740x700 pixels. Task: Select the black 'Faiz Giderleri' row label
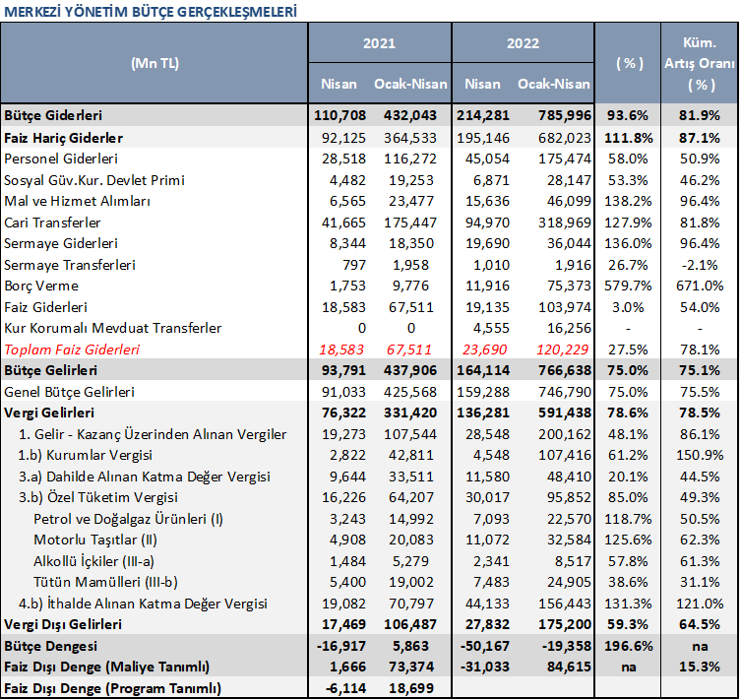click(46, 307)
